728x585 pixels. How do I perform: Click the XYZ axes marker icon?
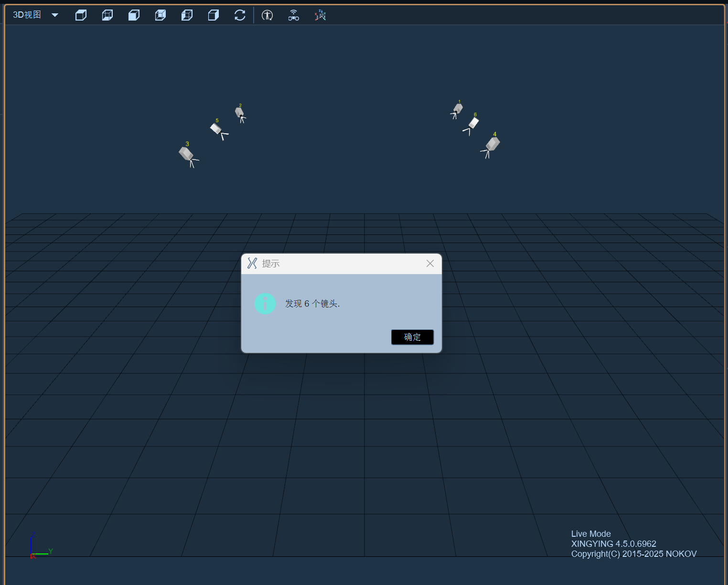320,15
